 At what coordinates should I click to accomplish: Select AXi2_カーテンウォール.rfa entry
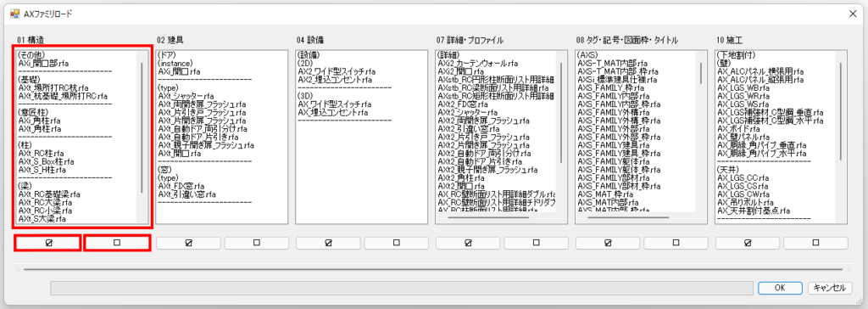[478, 64]
